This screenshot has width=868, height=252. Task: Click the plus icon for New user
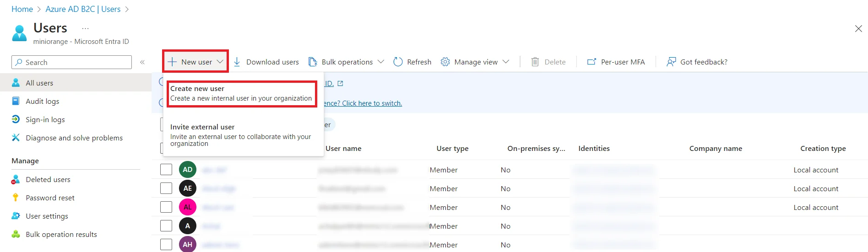pos(172,62)
